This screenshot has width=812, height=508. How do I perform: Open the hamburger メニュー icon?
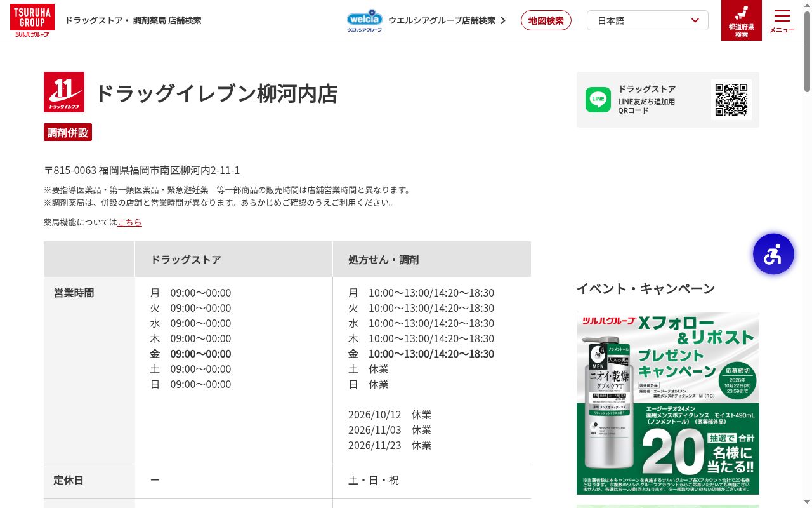[x=782, y=20]
